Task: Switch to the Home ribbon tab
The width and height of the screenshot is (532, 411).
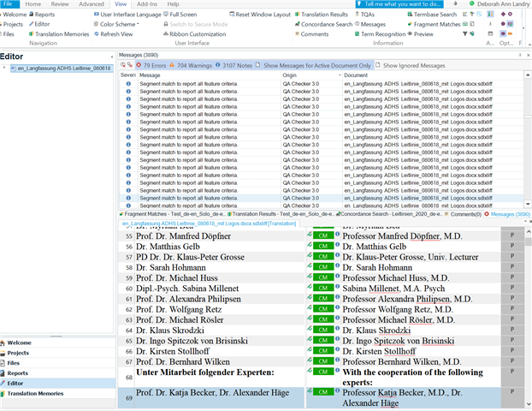Action: [x=33, y=4]
